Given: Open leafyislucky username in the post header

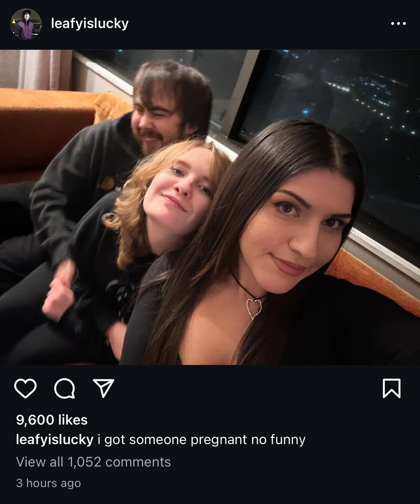Looking at the screenshot, I should 90,23.
